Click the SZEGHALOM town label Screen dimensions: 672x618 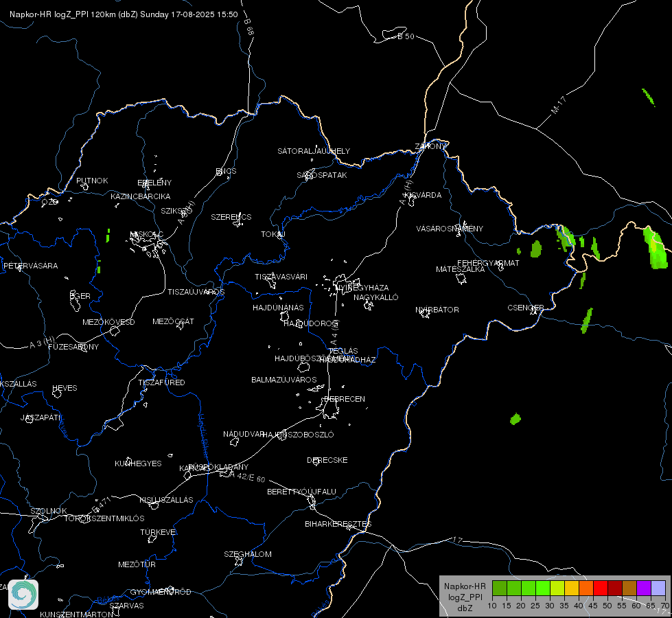(248, 554)
